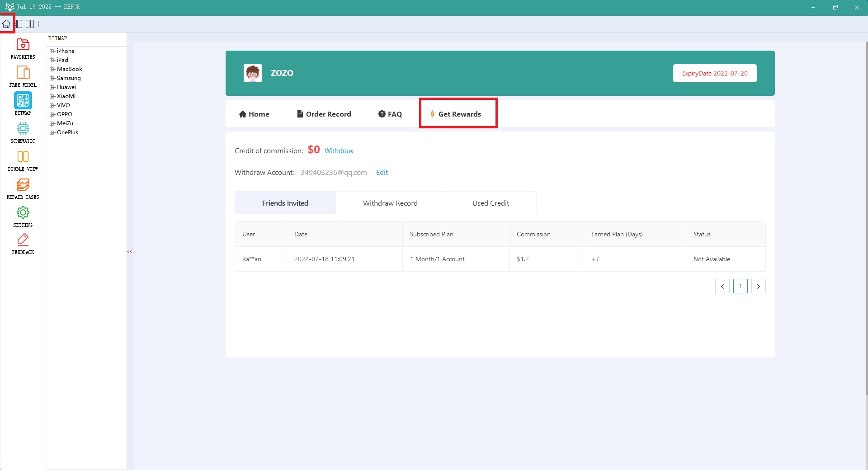Click Edit next to the withdraw account
Image resolution: width=868 pixels, height=470 pixels.
(382, 173)
